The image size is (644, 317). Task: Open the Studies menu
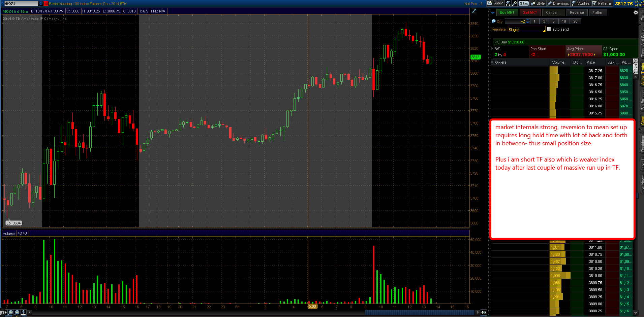pos(581,3)
